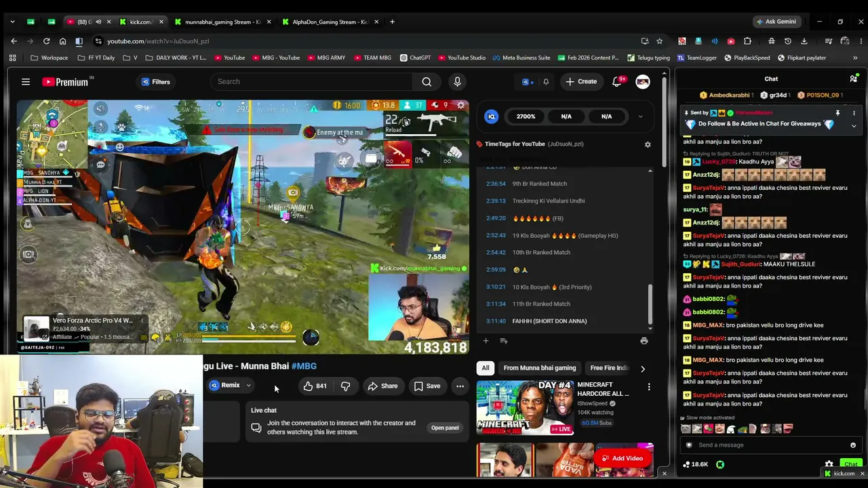Screen dimensions: 868x488
Task: Switch to the kick.com browser tab
Action: pyautogui.click(x=140, y=22)
